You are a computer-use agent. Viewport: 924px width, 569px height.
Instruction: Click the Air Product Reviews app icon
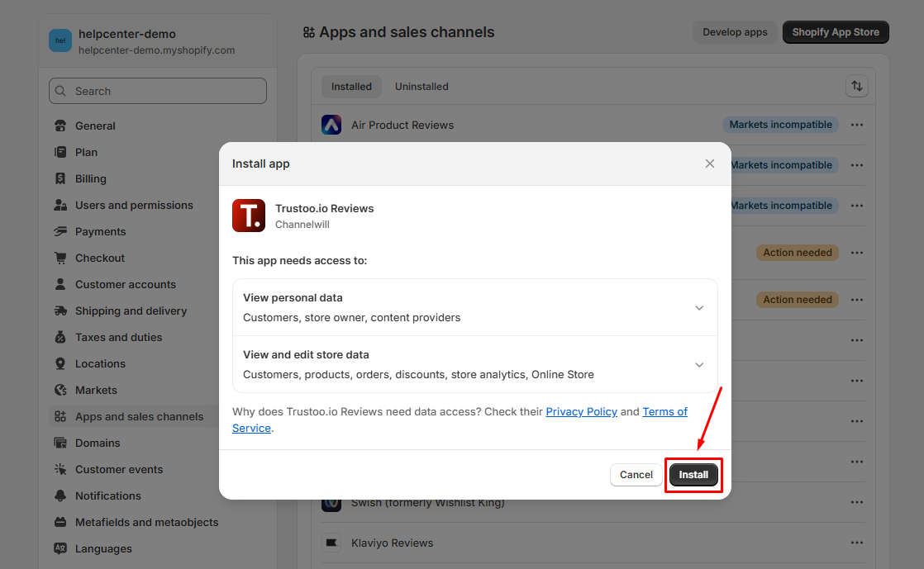(x=331, y=126)
